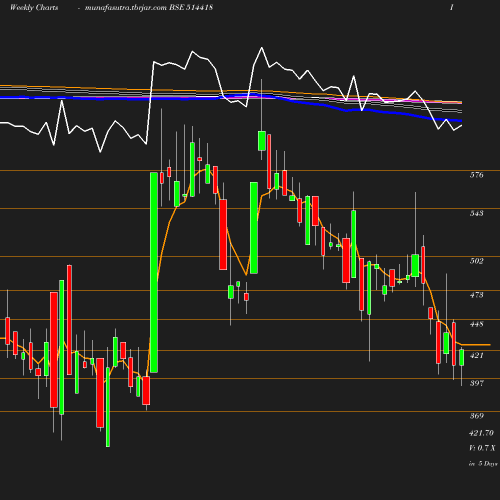Image resolution: width=500 pixels, height=500 pixels.
Task: Click the 'in 5 Days' text
Action: [x=483, y=464]
